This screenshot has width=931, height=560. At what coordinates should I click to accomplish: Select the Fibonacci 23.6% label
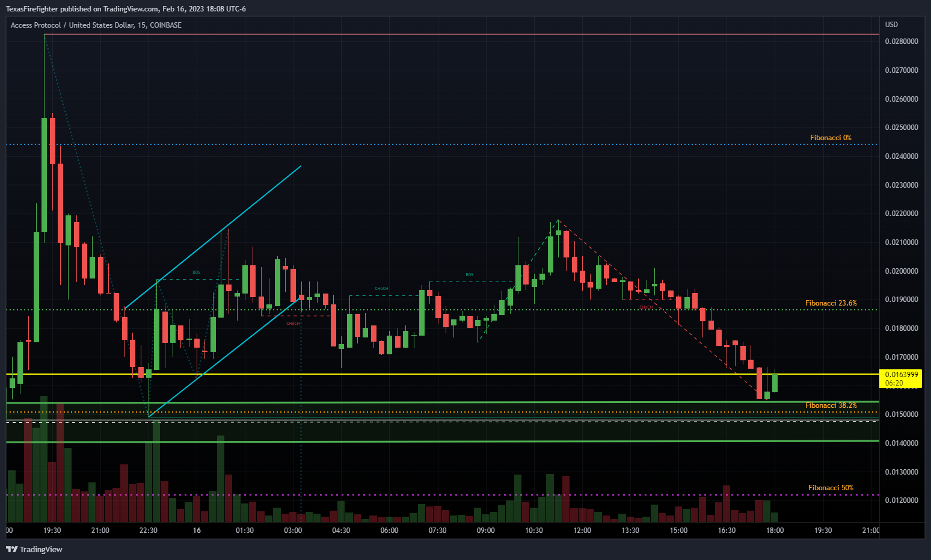pos(831,303)
